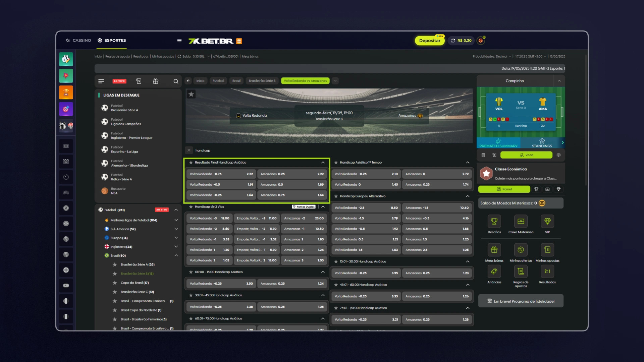Open Resultados link in top menu
The width and height of the screenshot is (644, 362).
coord(141,57)
